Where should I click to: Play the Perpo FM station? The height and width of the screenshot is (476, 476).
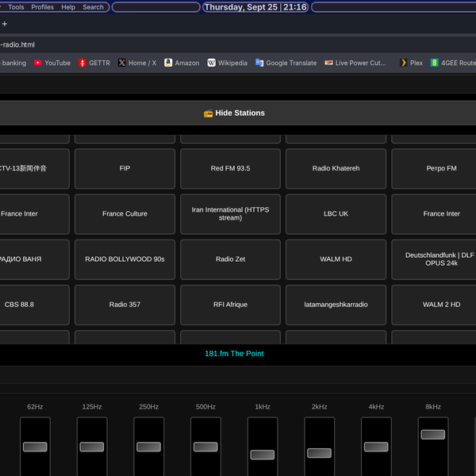(441, 168)
